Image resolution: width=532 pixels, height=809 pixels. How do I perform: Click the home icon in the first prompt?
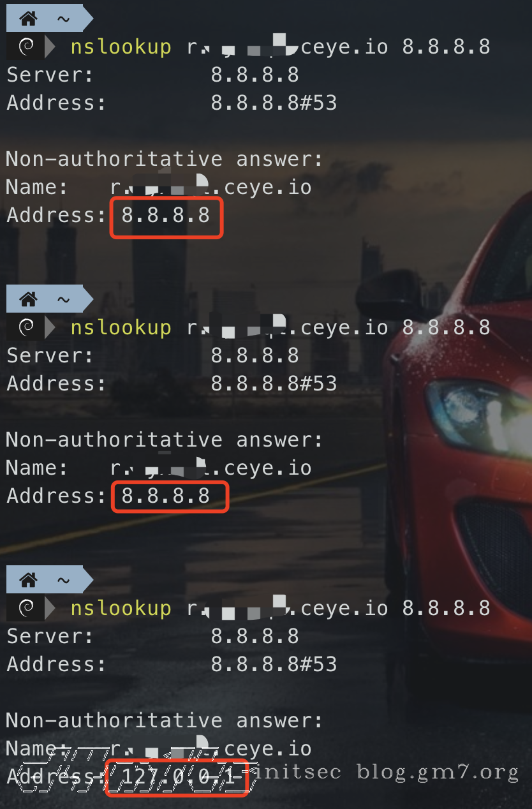click(x=28, y=19)
